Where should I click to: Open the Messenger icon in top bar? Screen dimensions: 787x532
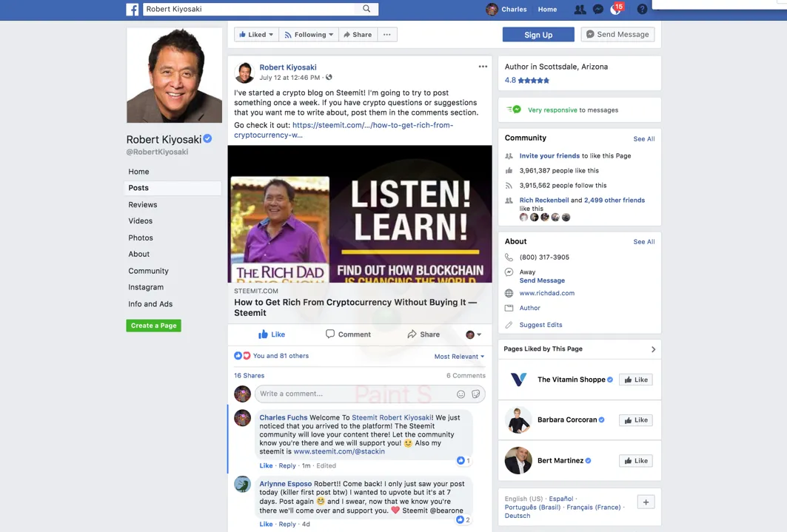pos(597,9)
